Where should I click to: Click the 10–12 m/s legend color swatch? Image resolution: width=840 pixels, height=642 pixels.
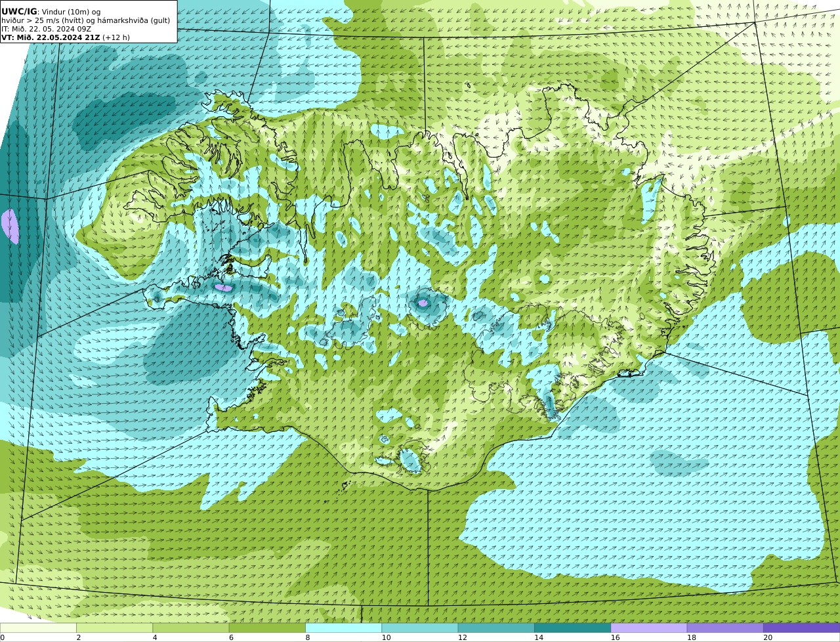pos(420,628)
